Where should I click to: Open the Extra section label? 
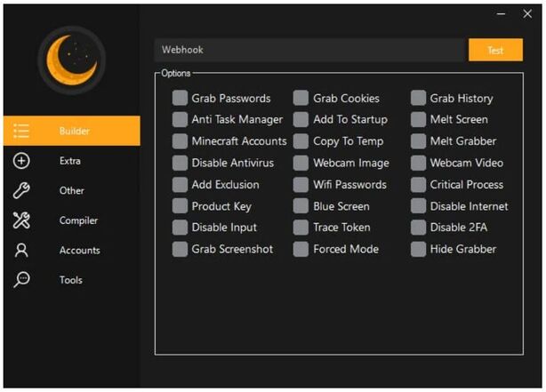click(70, 161)
